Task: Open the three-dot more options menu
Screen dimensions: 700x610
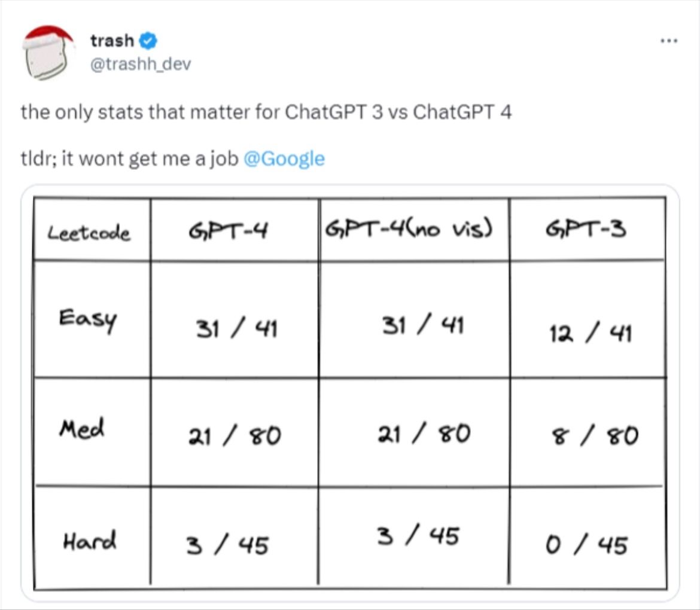Action: tap(669, 41)
